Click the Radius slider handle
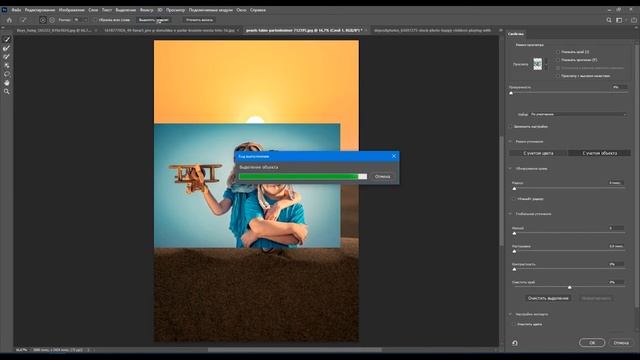Screen dimensions: 640x360 (x=514, y=189)
